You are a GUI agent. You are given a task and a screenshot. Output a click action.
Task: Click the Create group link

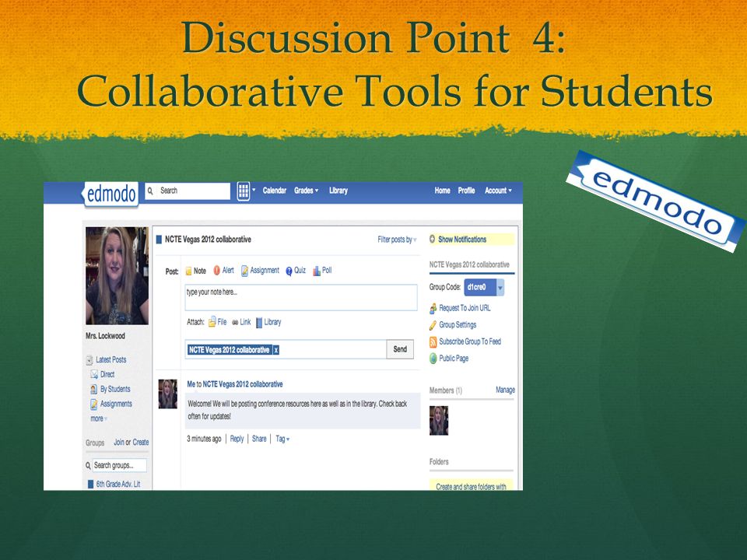[x=141, y=443]
